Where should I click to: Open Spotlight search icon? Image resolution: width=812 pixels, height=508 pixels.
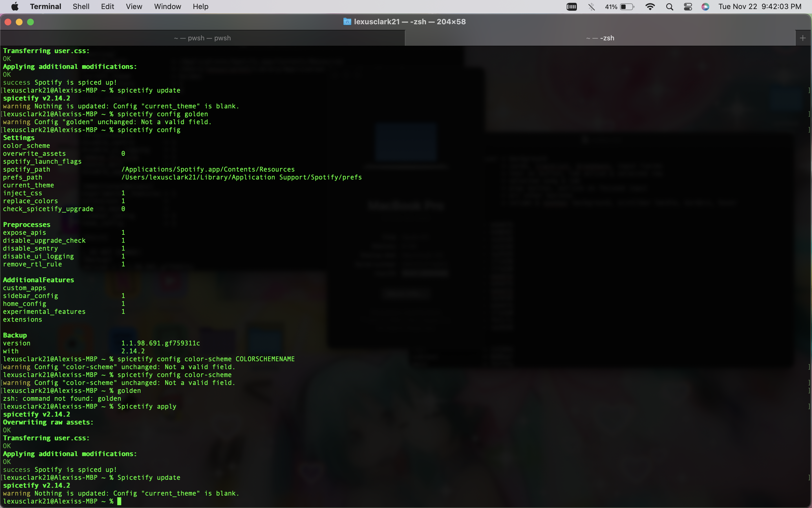coord(669,7)
